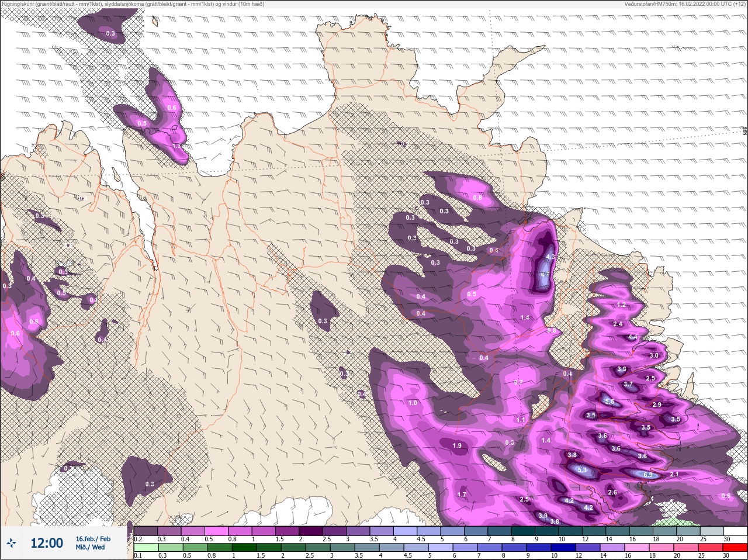Image resolution: width=748 pixels, height=560 pixels.
Task: Click the pink 18 swatch in lower legend
Action: tap(662, 548)
